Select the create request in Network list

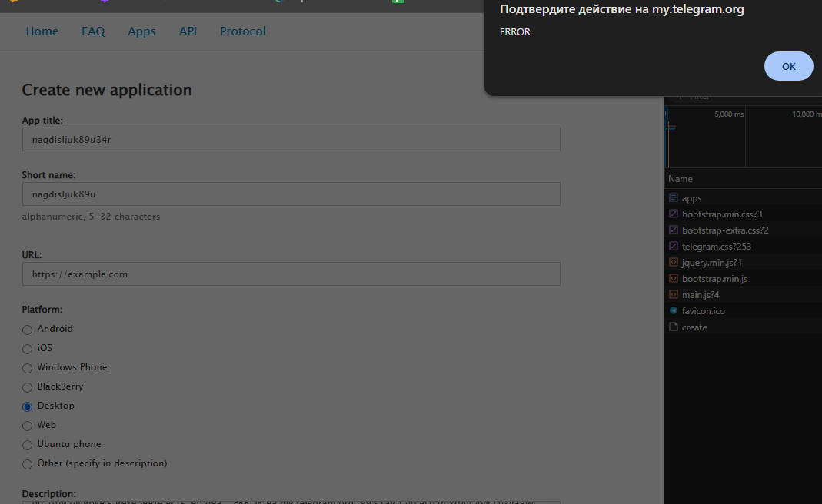[x=743, y=327]
